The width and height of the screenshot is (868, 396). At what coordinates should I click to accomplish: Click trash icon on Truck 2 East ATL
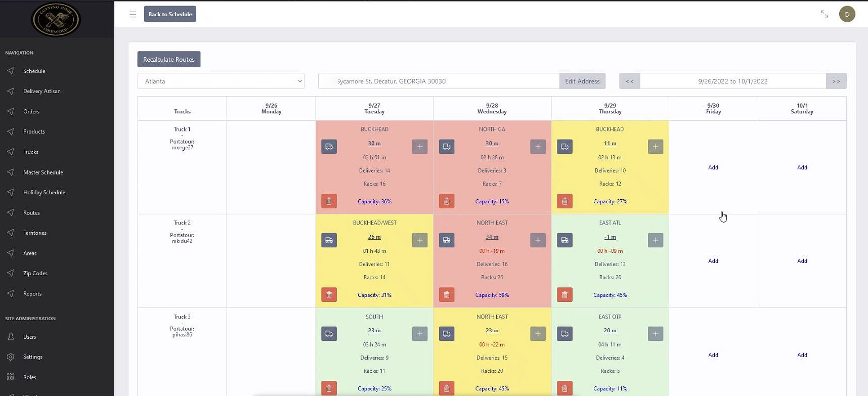[565, 295]
